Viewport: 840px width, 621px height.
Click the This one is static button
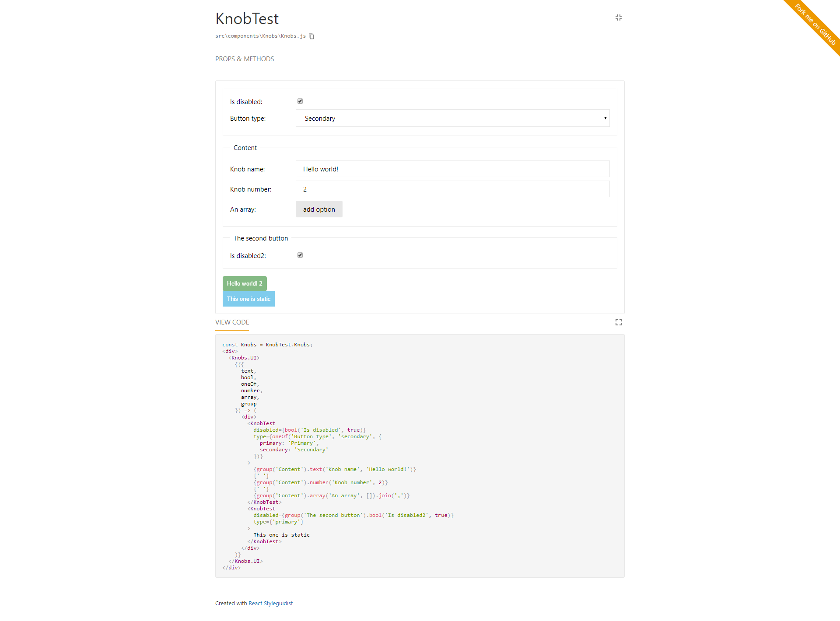tap(248, 299)
